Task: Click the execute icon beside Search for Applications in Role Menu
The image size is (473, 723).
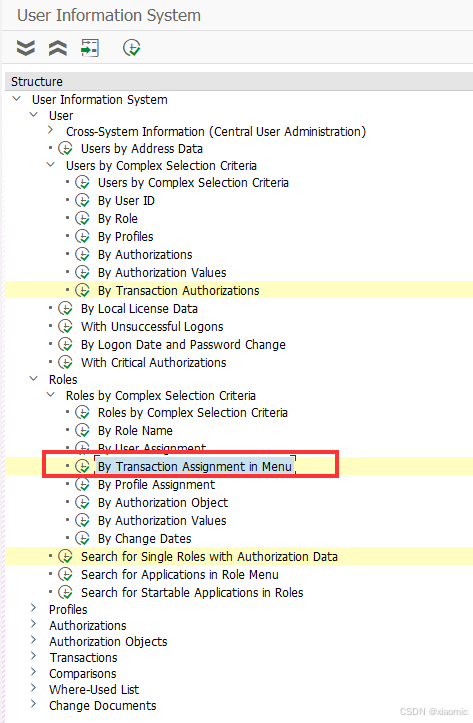Action: tap(65, 575)
